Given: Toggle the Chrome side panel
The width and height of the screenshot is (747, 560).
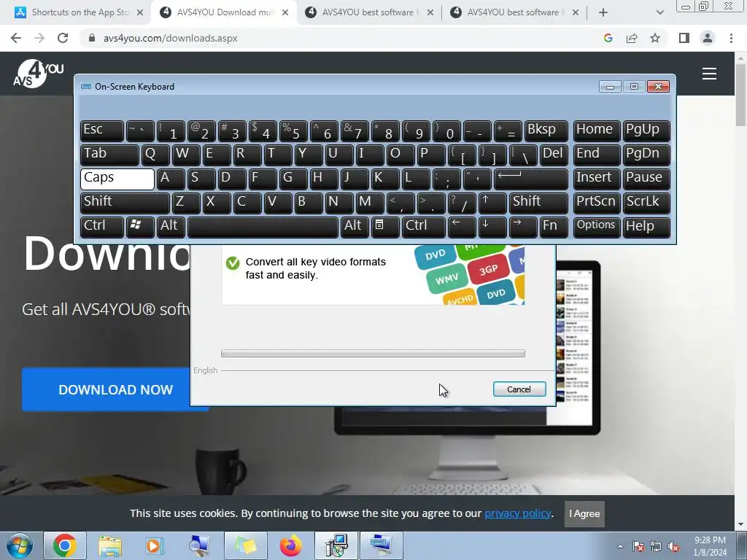Looking at the screenshot, I should click(x=684, y=38).
